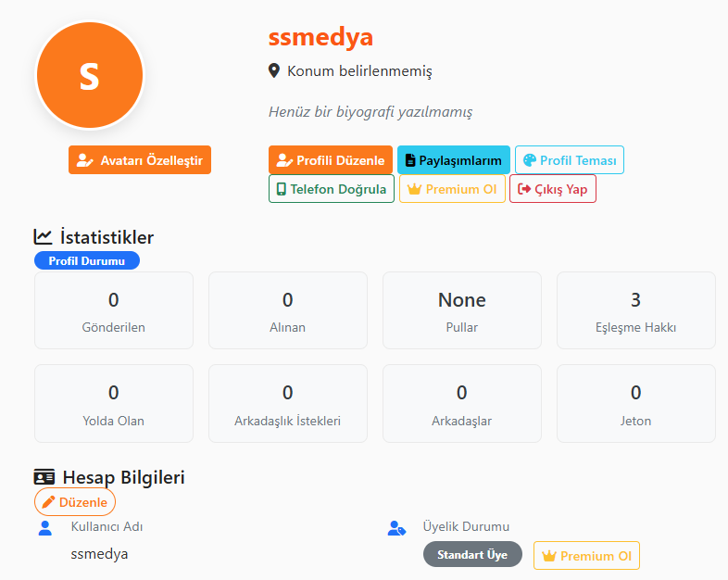Click the orange S avatar circle
The image size is (728, 580).
90,75
